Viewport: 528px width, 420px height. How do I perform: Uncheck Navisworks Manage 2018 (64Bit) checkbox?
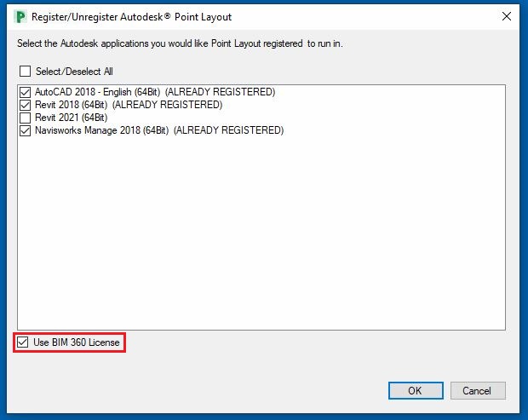pyautogui.click(x=25, y=130)
